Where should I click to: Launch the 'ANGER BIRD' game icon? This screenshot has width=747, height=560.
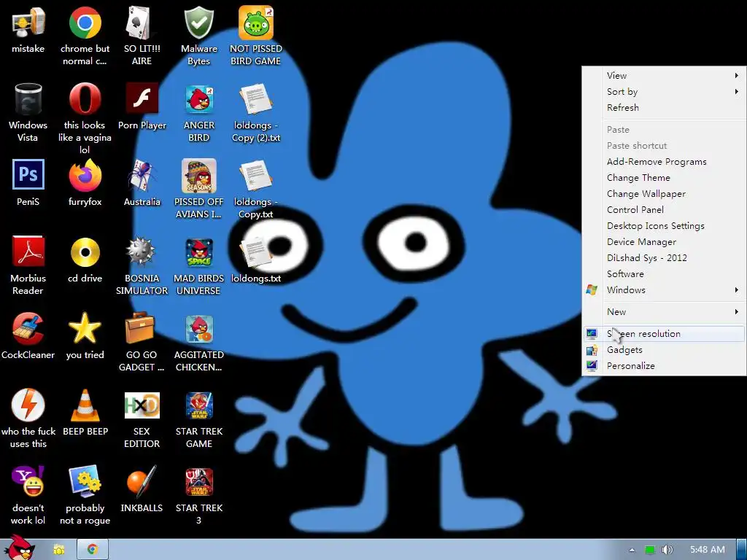[199, 99]
